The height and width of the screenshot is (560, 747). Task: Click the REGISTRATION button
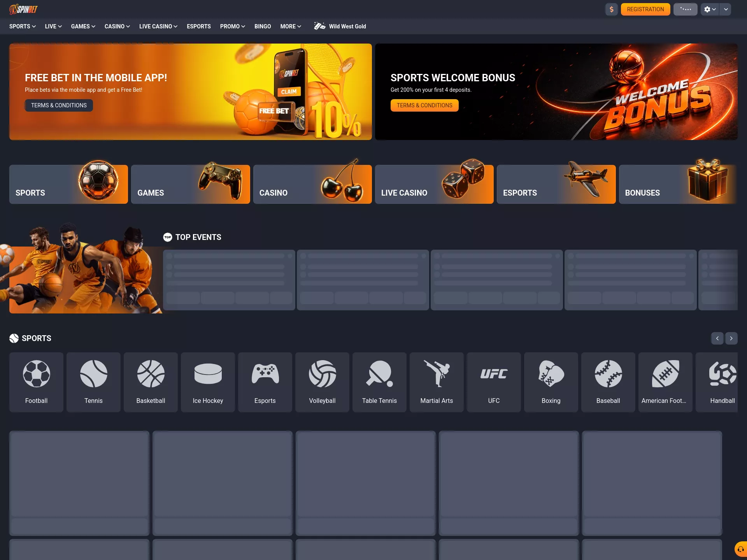click(645, 9)
